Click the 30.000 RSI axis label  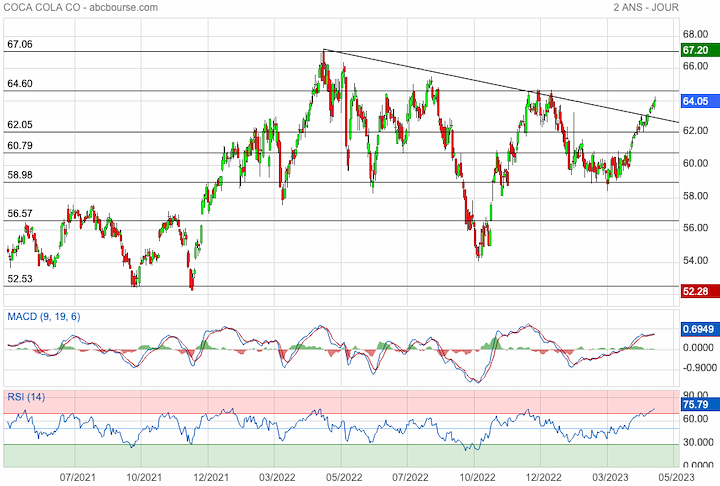(x=698, y=442)
